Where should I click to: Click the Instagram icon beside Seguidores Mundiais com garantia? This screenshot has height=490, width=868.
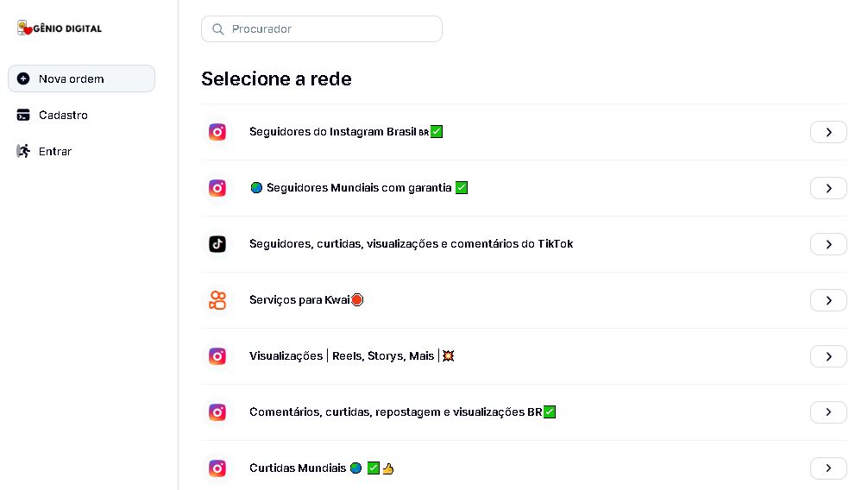217,188
